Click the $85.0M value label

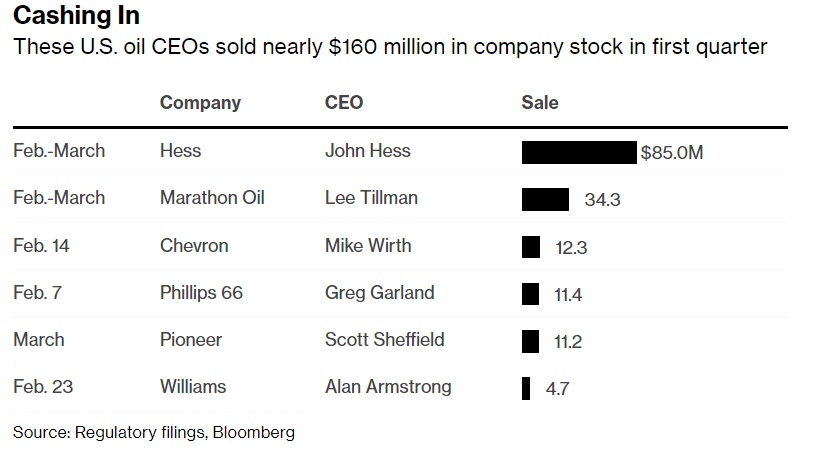672,153
